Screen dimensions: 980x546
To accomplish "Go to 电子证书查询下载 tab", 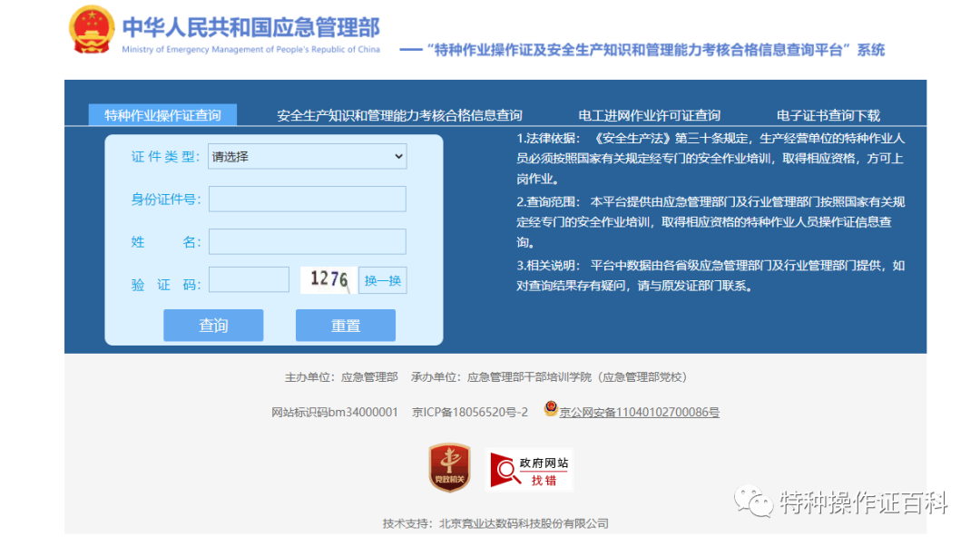I will tap(828, 115).
